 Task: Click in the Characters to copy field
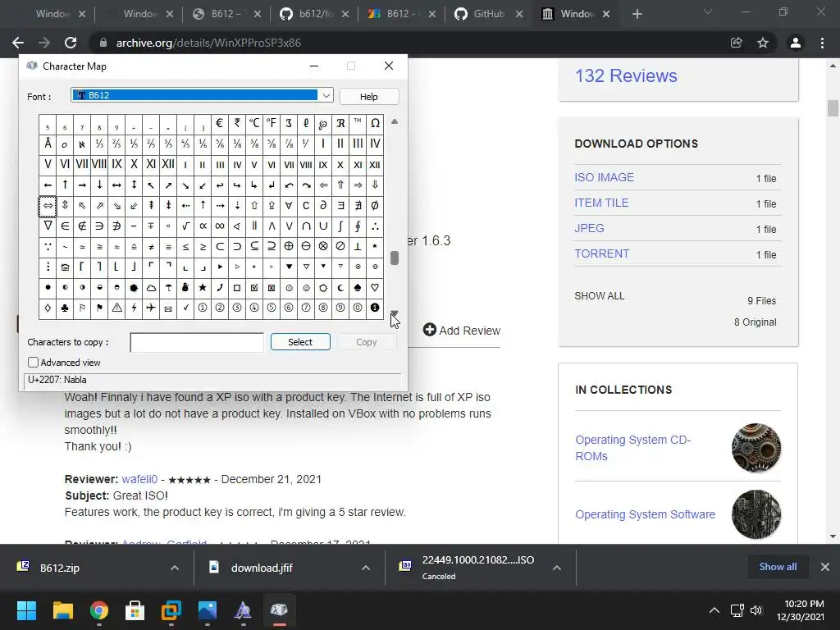pos(197,342)
